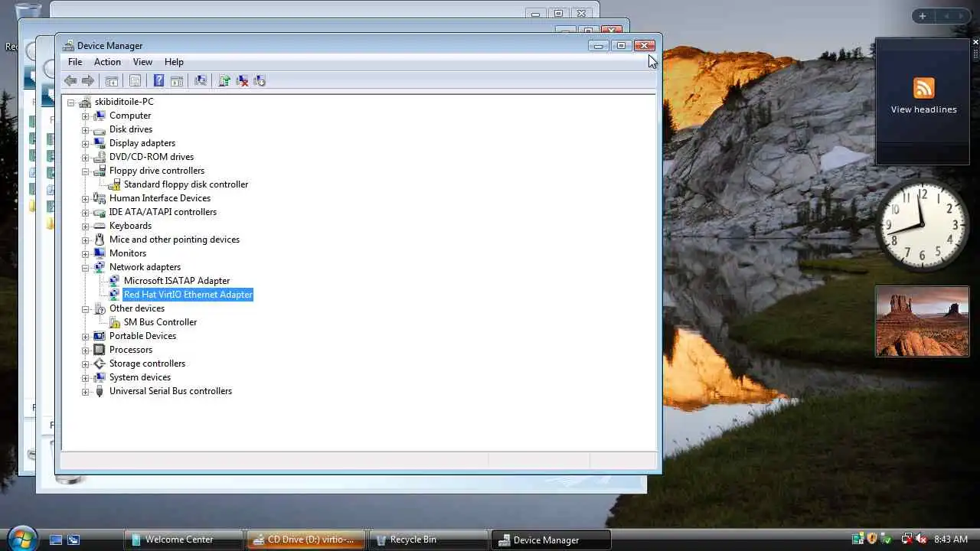Click the analog clock gadget
Screen dimensions: 980x551
coord(923,225)
